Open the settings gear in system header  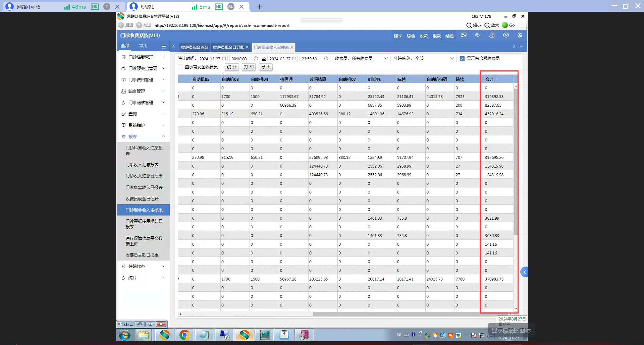coord(520,35)
